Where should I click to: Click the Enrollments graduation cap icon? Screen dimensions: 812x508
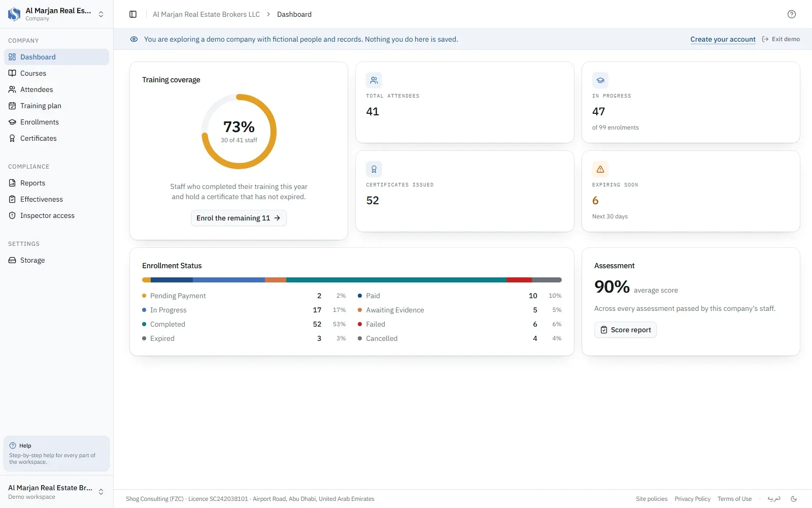click(12, 122)
